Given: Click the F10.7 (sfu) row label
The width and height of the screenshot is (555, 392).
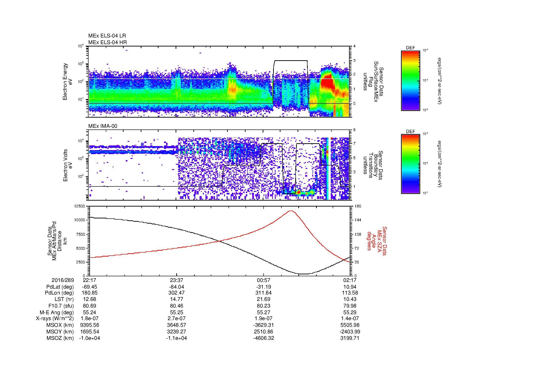Looking at the screenshot, I should [61, 306].
